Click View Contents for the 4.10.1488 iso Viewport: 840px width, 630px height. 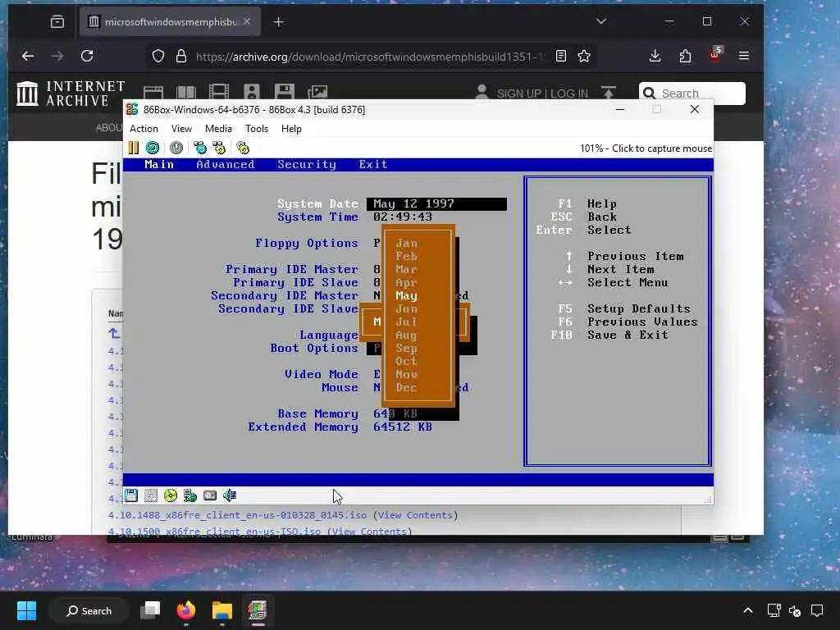[415, 515]
